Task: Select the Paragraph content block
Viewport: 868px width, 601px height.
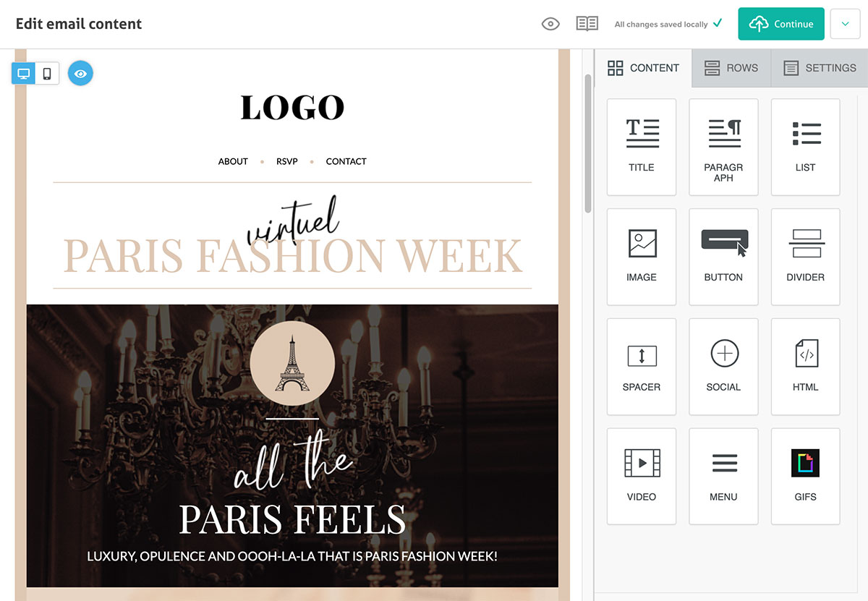Action: (x=723, y=147)
